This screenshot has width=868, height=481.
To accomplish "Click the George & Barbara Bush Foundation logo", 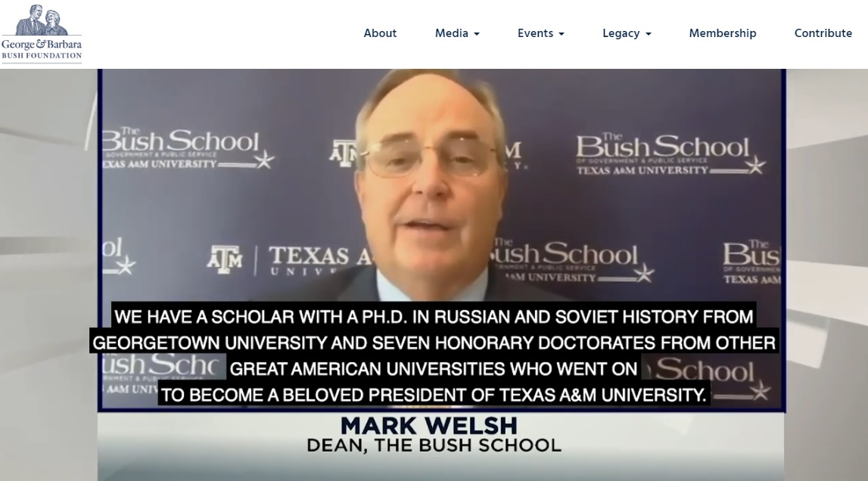I will click(x=42, y=33).
